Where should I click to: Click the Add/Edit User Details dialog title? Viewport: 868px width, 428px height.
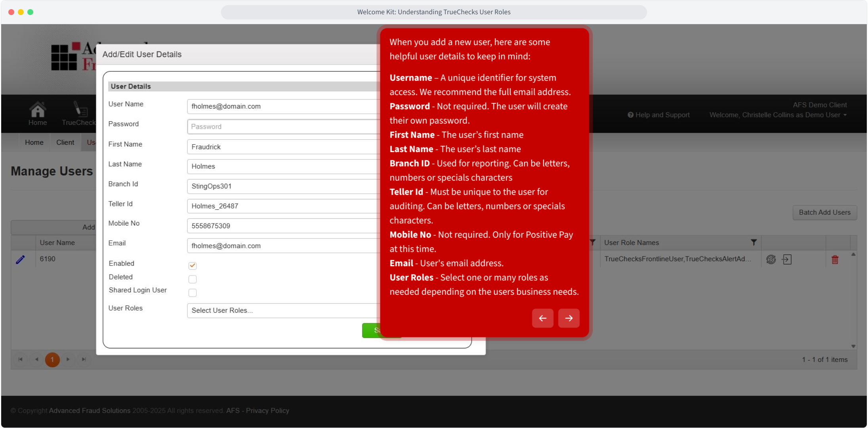click(x=142, y=54)
